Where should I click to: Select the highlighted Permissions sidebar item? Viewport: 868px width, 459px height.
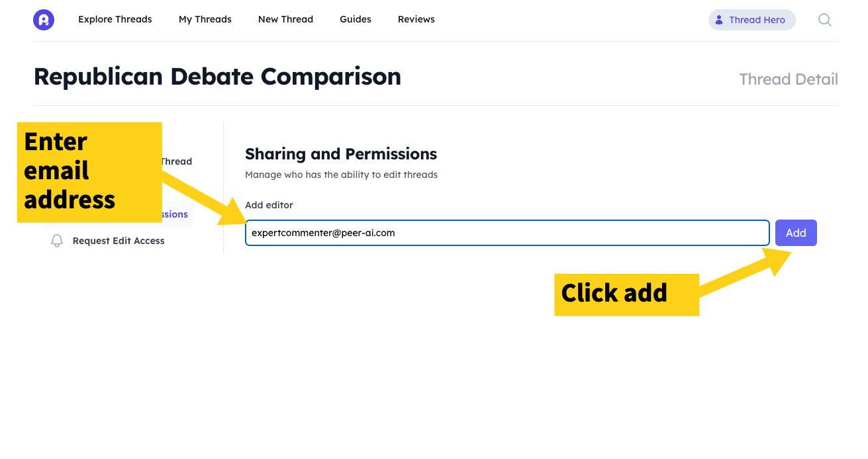[177, 214]
